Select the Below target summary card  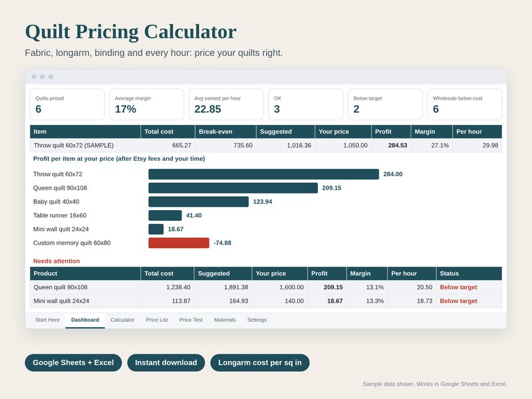pyautogui.click(x=385, y=104)
